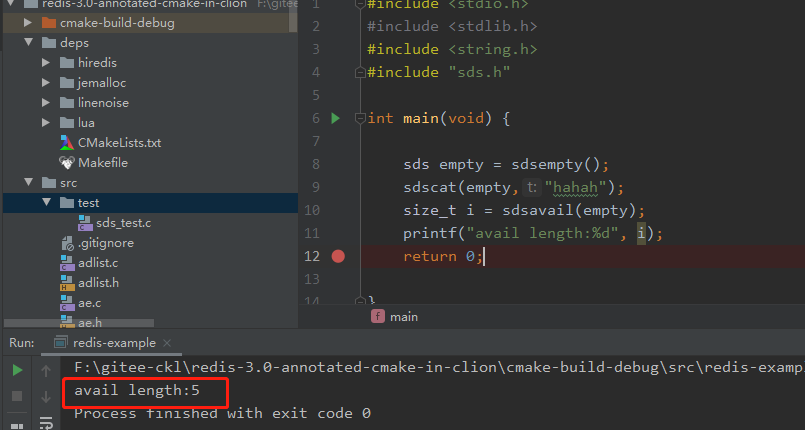Click the Down stack trace arrow
Screen dimensions: 805x430
click(46, 396)
